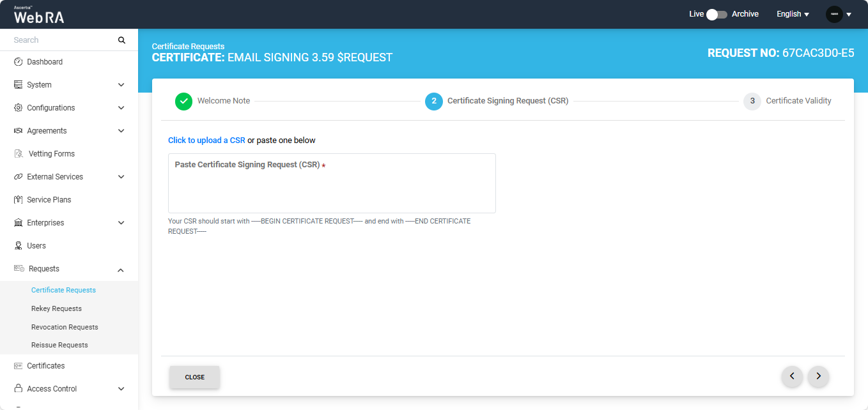
Task: Click the search magnifier icon
Action: (x=121, y=40)
